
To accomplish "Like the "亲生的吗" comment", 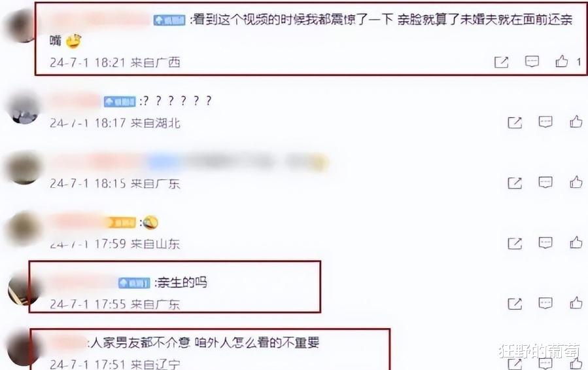I will click(576, 303).
